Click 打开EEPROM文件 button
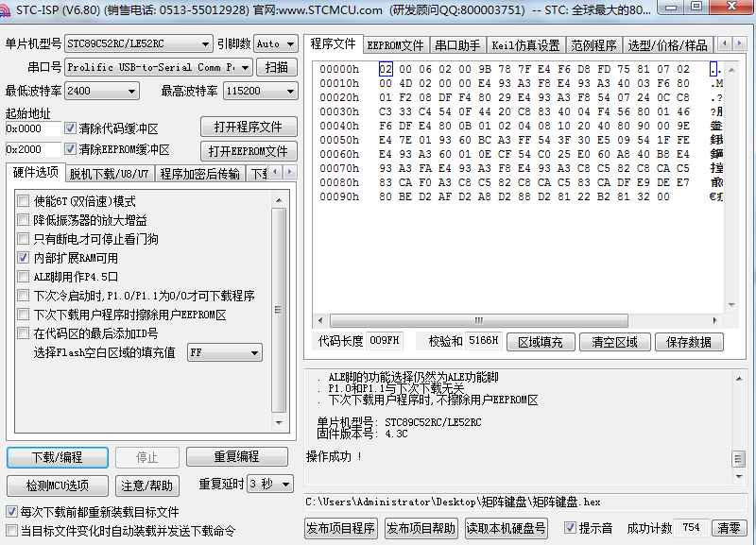Screen dimensions: 756x545 pyautogui.click(x=249, y=151)
